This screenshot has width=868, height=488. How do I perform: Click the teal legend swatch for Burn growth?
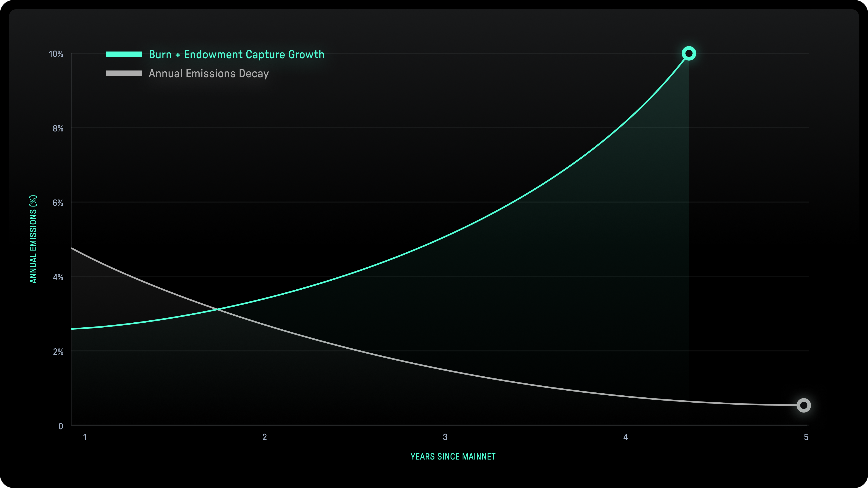pos(124,54)
